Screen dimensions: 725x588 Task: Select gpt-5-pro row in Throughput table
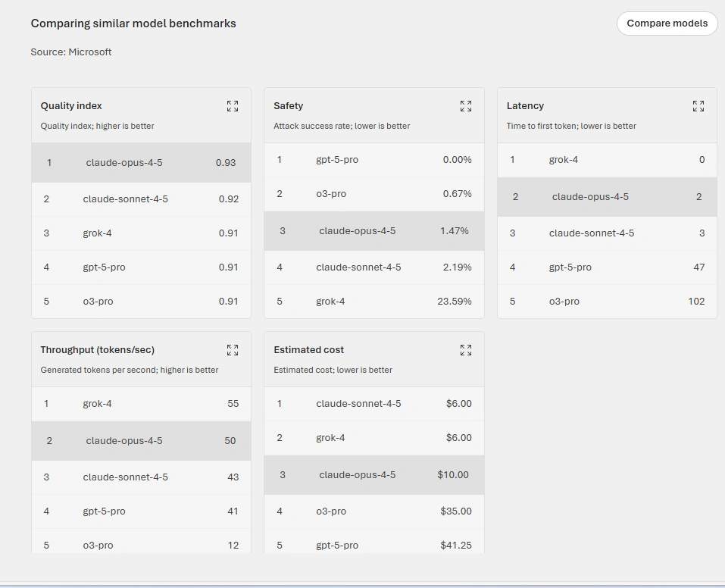click(141, 511)
